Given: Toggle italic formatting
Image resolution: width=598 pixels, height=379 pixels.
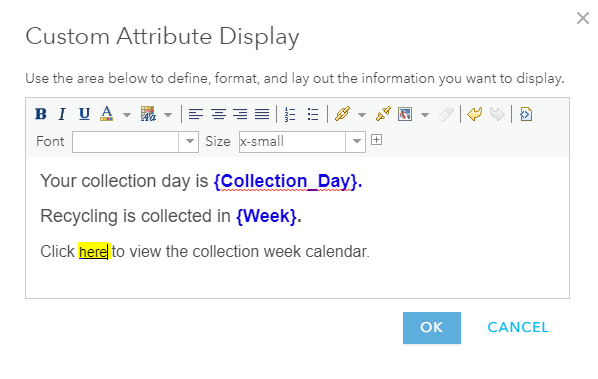Looking at the screenshot, I should 62,114.
